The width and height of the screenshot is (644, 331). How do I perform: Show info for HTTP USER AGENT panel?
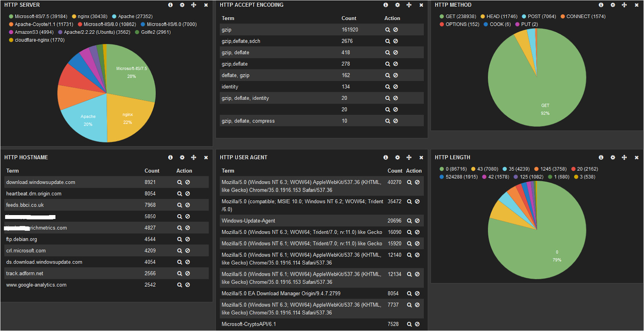point(386,157)
